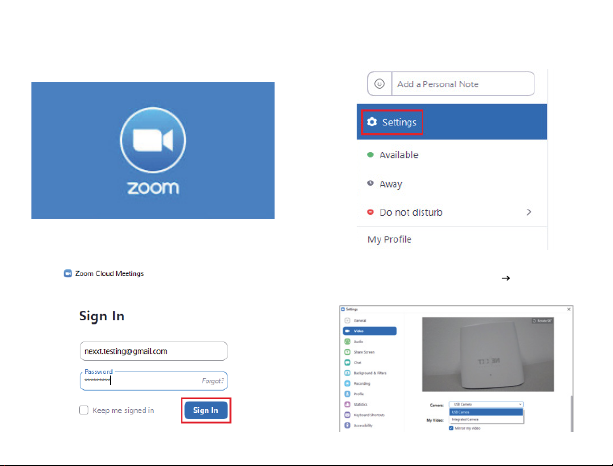Viewport: 613px width, 466px height.
Task: Click the rotate 90° button on video preview
Action: point(542,321)
